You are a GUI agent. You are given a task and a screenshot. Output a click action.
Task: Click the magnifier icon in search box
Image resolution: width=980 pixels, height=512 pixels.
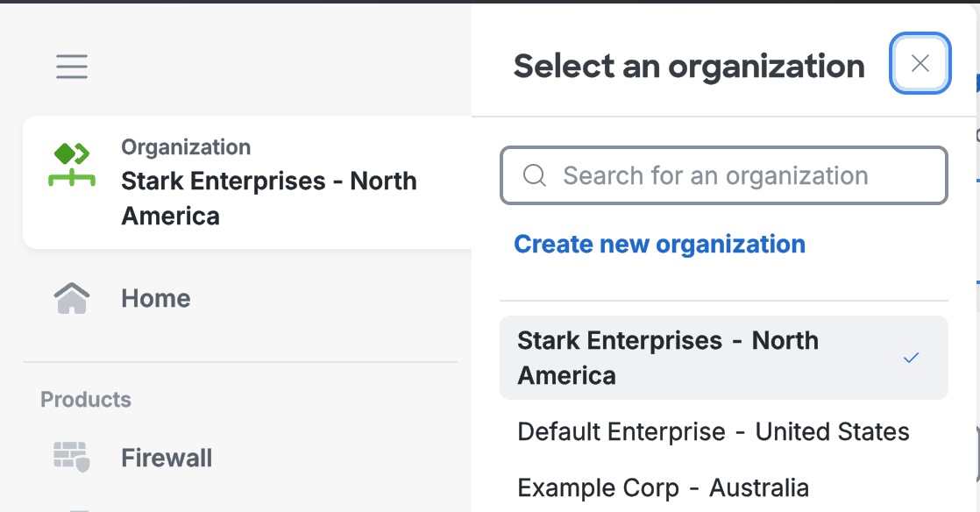coord(535,176)
